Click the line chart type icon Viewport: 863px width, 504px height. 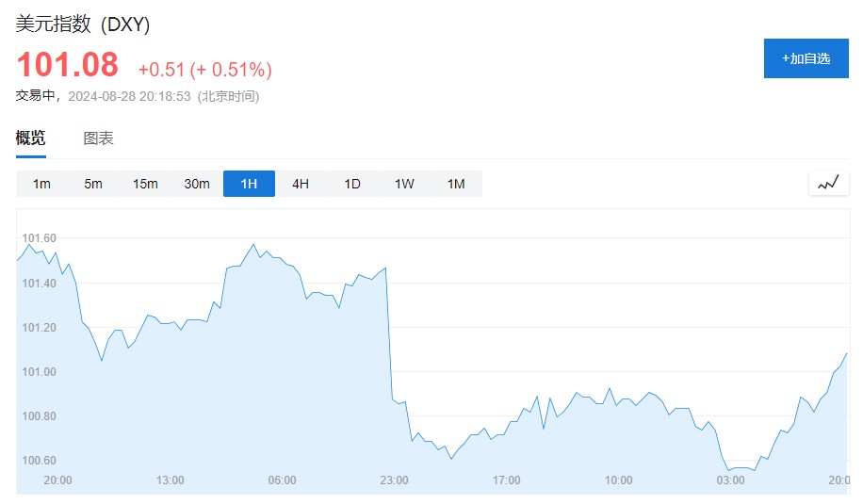(828, 184)
